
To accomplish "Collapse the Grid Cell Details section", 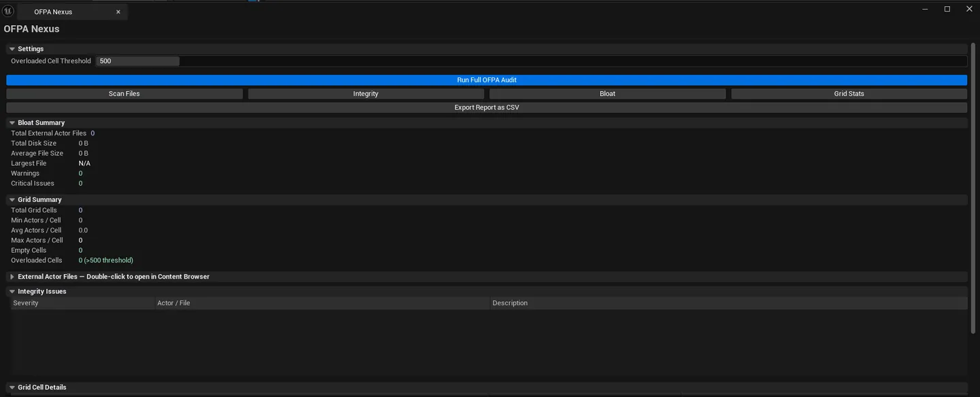I will coord(12,387).
